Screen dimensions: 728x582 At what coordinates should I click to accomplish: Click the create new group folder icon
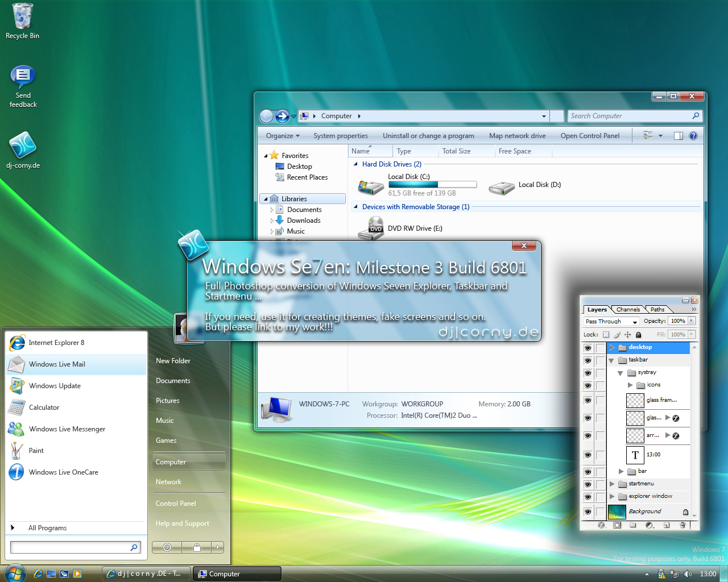pyautogui.click(x=633, y=525)
